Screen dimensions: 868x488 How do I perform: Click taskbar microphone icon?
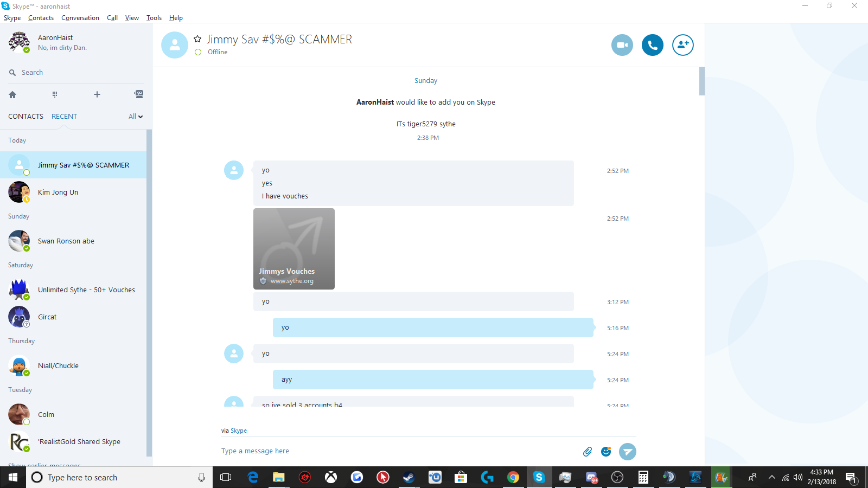(201, 477)
